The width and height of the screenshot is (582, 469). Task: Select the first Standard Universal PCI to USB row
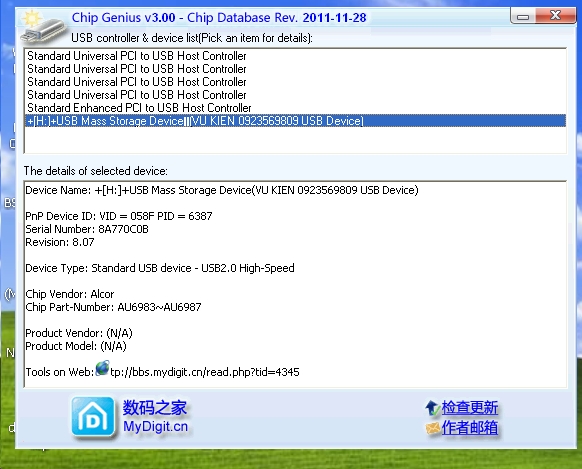pyautogui.click(x=295, y=56)
